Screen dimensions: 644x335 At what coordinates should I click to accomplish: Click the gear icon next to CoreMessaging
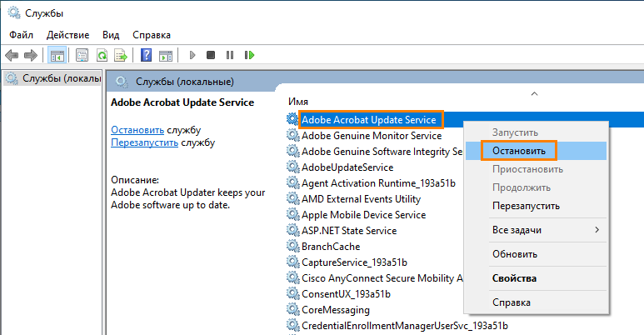pyautogui.click(x=292, y=309)
